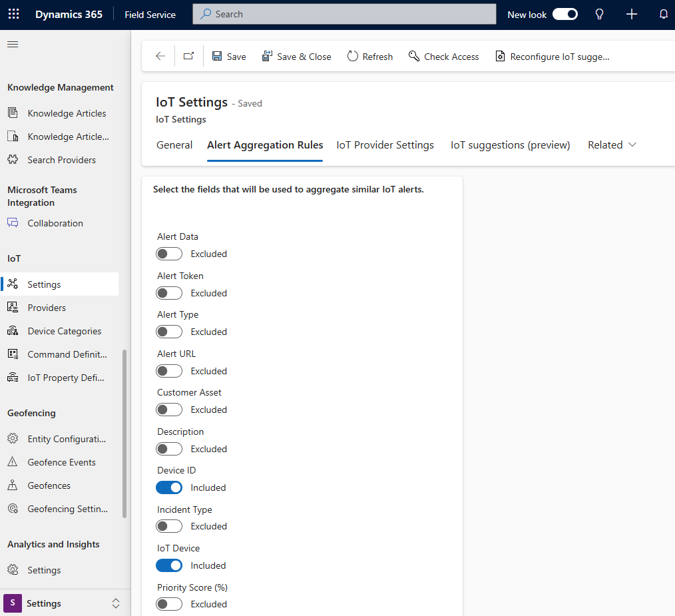
Task: Include Customer Asset in aggregation
Action: coord(169,410)
